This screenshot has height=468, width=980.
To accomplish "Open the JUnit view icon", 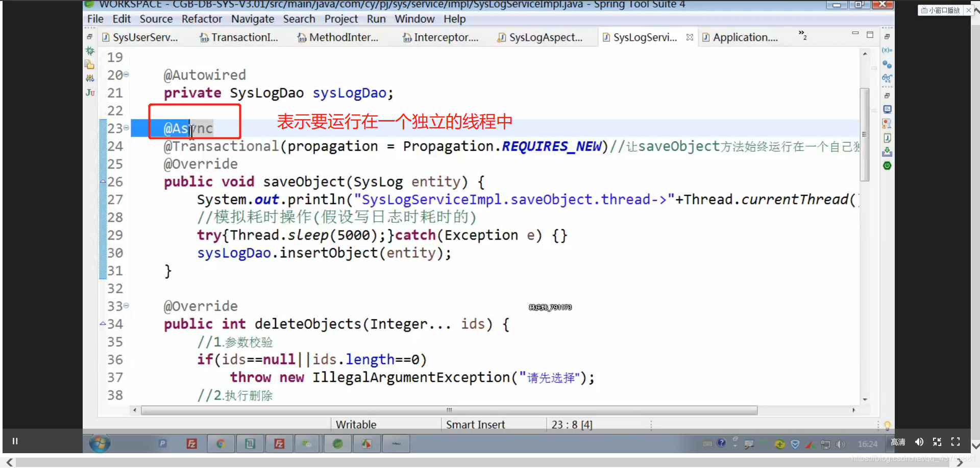I will [90, 92].
